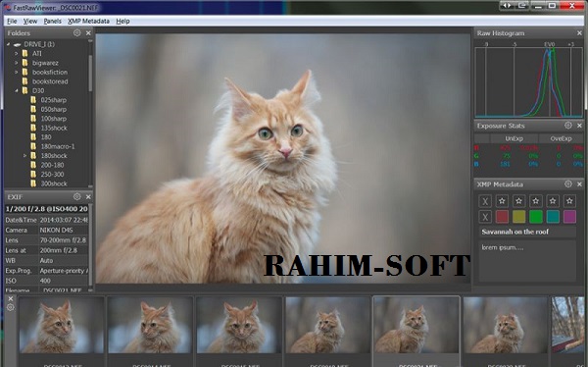Open the Help menu
This screenshot has height=367, width=588.
(x=122, y=21)
